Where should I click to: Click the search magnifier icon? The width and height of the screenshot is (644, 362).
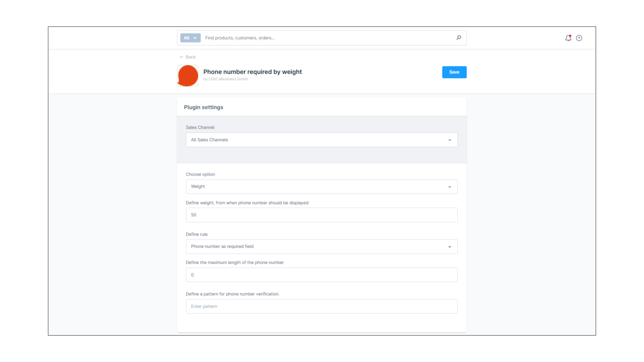[459, 38]
